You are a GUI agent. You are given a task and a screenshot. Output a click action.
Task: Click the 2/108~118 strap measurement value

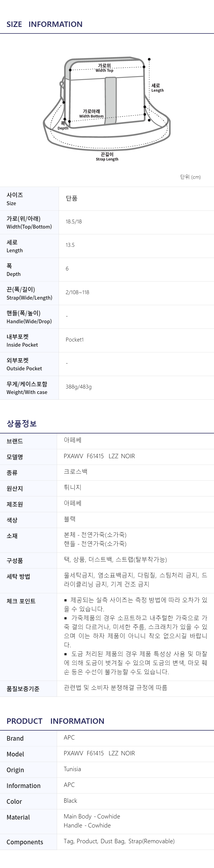pos(77,293)
